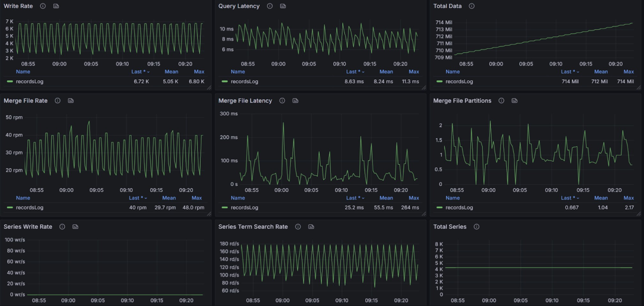Sort Total Data legend by Last column
Viewport: 644px width, 306px height.
coord(568,72)
